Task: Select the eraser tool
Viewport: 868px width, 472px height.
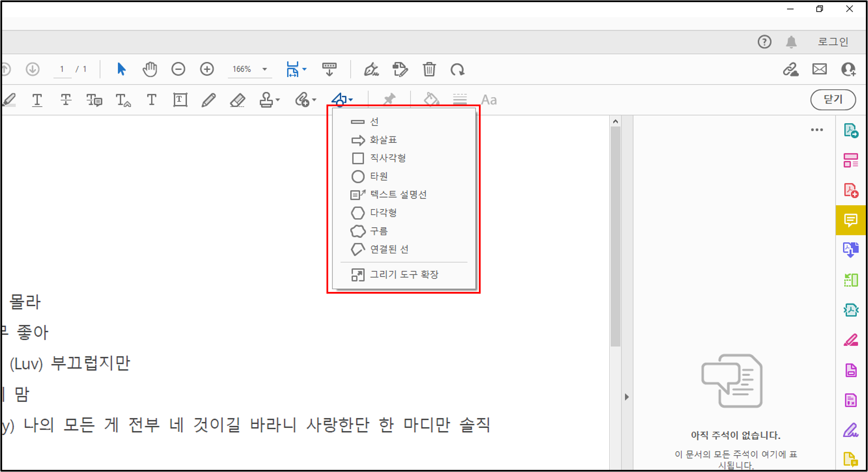Action: click(x=237, y=100)
